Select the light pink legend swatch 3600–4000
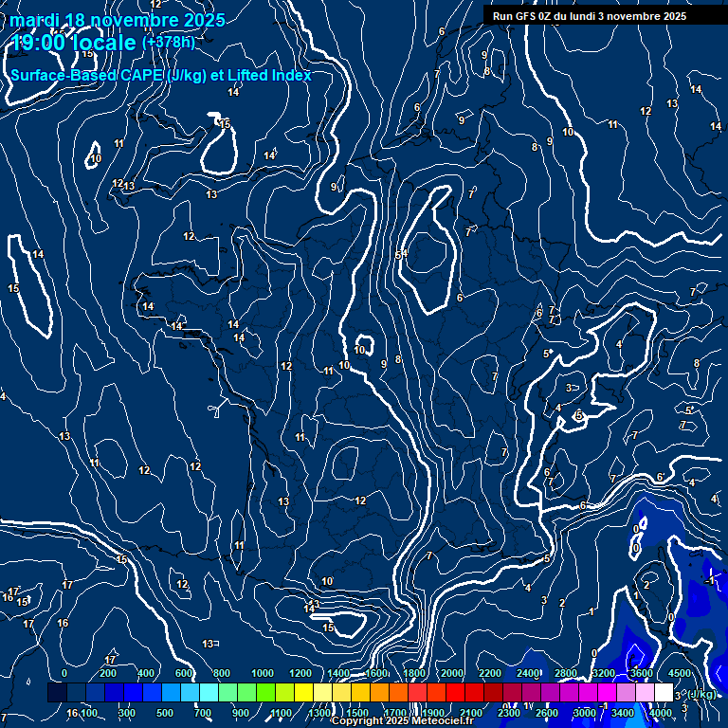The width and height of the screenshot is (728, 728). pos(645,692)
